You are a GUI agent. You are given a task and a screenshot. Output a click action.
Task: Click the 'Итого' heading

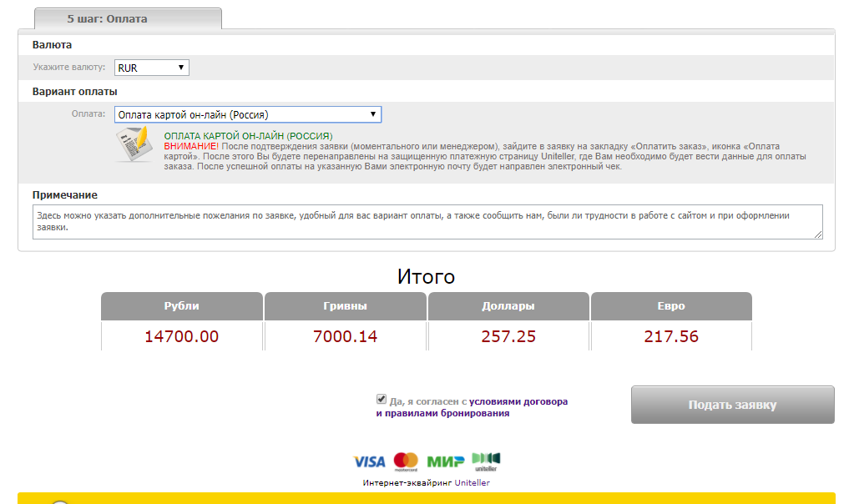pyautogui.click(x=426, y=276)
